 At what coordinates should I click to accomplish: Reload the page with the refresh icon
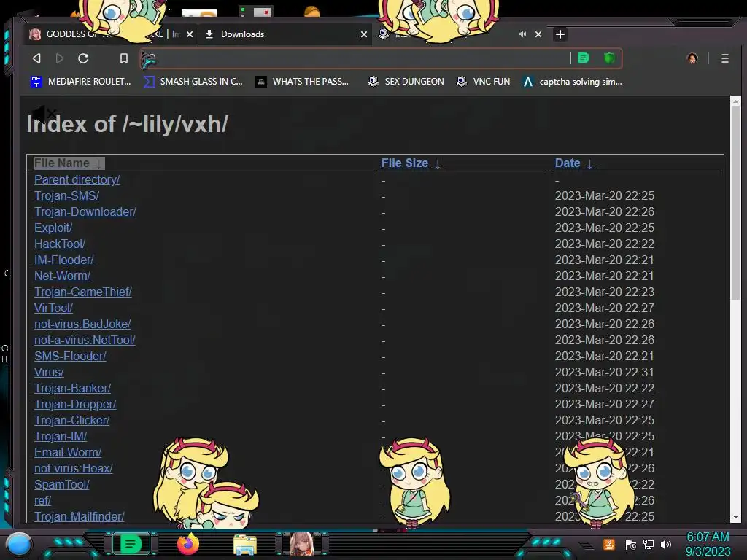point(83,58)
